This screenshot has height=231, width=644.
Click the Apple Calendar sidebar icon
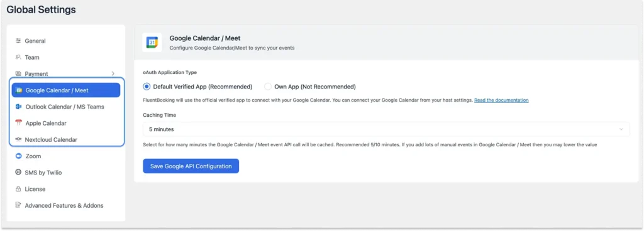(x=18, y=123)
